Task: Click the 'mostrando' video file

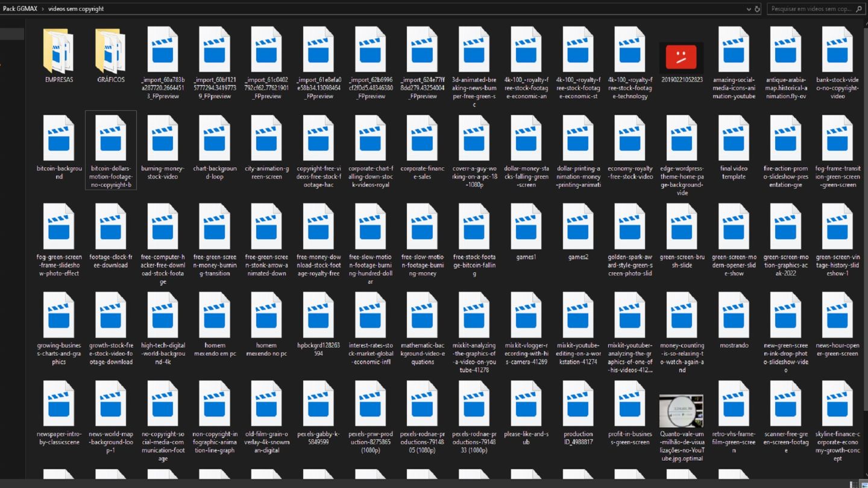Action: tap(734, 321)
